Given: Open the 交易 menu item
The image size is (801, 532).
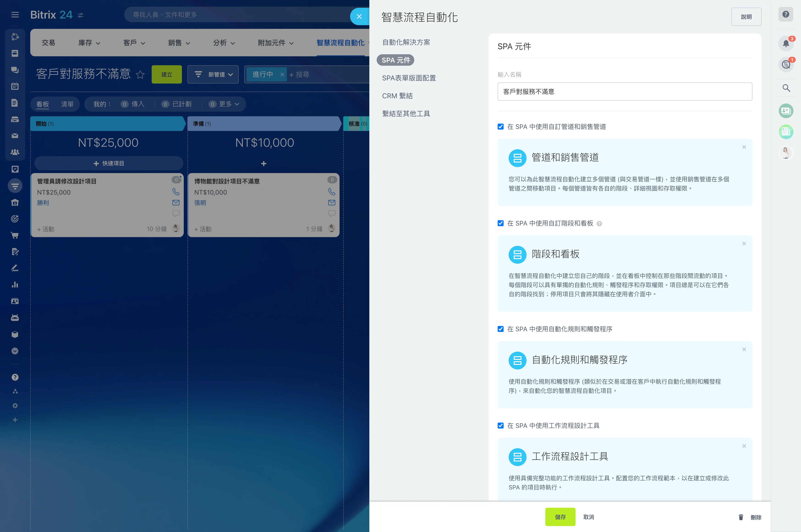Looking at the screenshot, I should pyautogui.click(x=48, y=43).
